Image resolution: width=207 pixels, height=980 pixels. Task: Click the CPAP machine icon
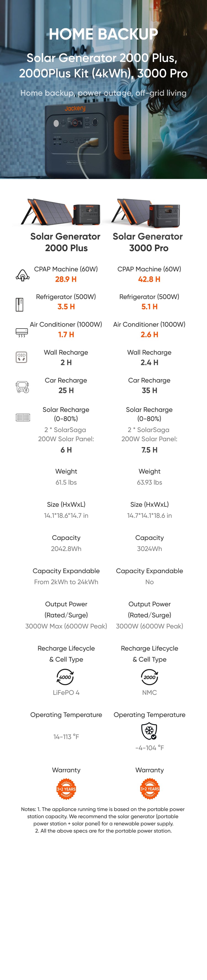(22, 275)
